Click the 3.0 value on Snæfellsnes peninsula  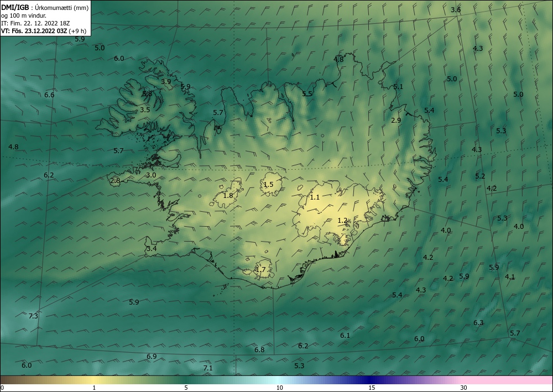click(x=152, y=175)
